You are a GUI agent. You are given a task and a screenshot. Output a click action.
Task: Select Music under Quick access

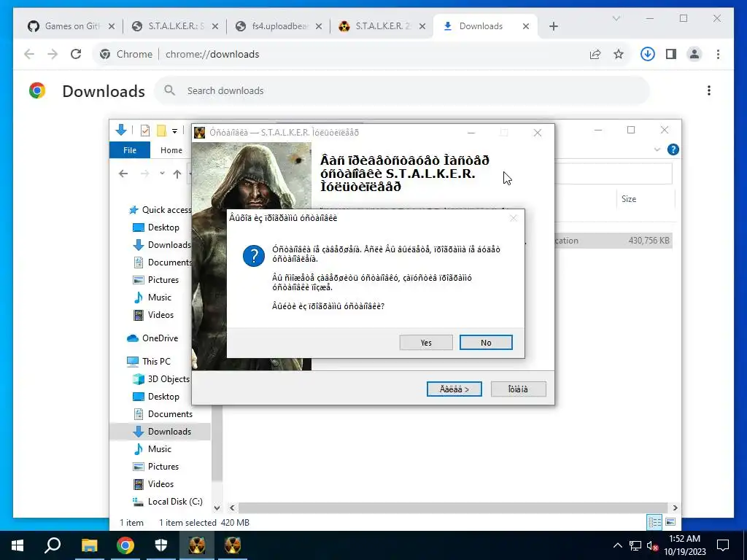152,297
